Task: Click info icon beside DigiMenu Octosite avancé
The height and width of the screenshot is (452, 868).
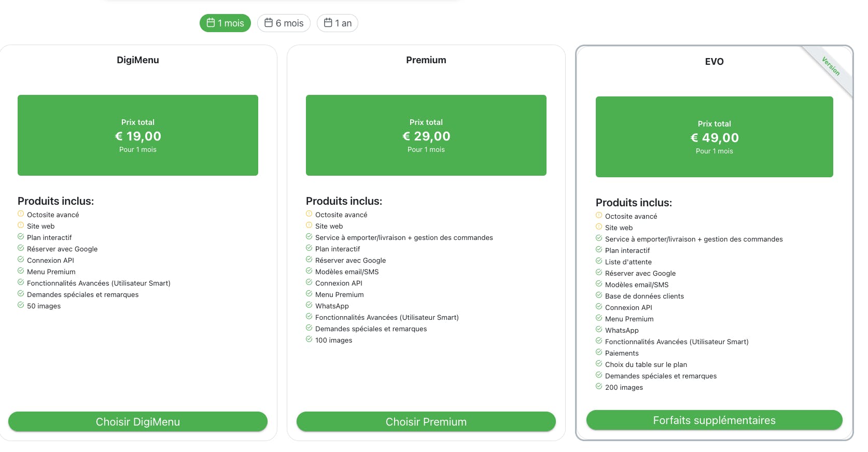Action: [21, 214]
